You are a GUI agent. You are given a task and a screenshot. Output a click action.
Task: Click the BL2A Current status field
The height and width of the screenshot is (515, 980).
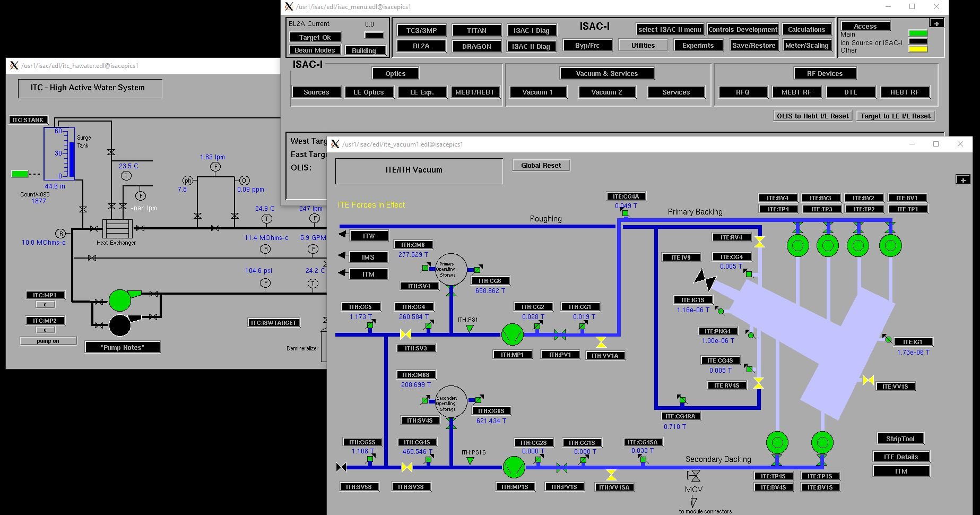pyautogui.click(x=374, y=35)
